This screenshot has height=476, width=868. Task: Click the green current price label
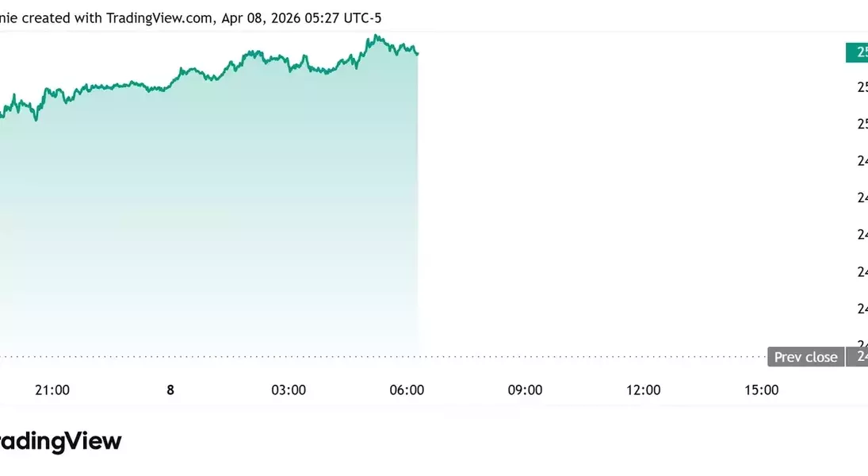pos(858,52)
